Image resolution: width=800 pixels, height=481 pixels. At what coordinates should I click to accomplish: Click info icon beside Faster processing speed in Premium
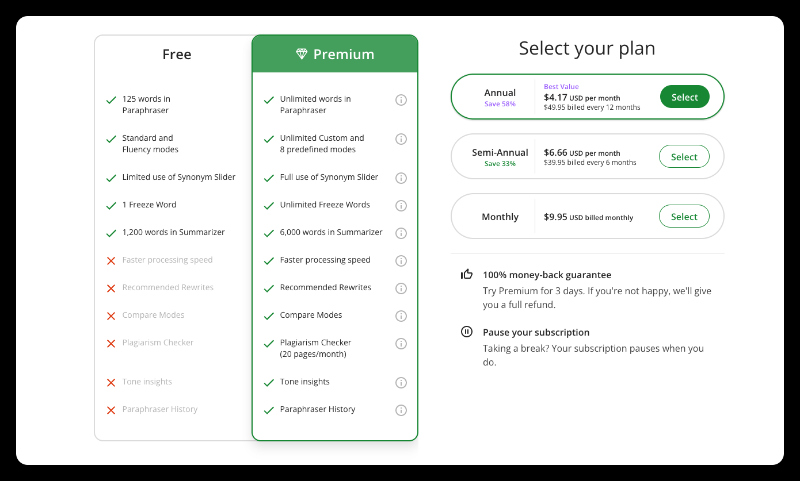coord(401,260)
